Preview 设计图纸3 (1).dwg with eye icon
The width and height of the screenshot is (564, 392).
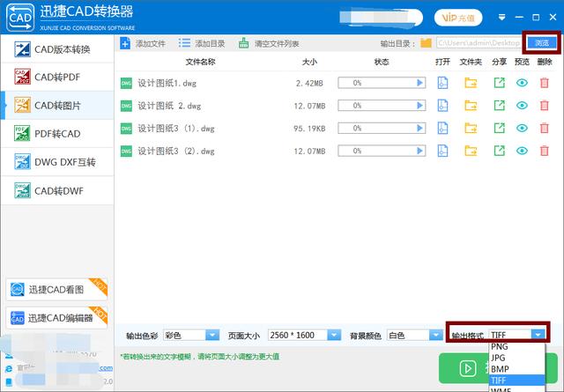pos(522,129)
